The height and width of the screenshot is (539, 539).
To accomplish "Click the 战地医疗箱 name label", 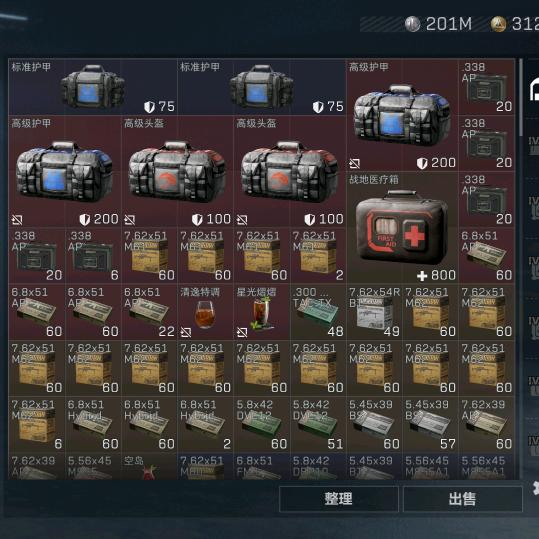I will point(374,179).
